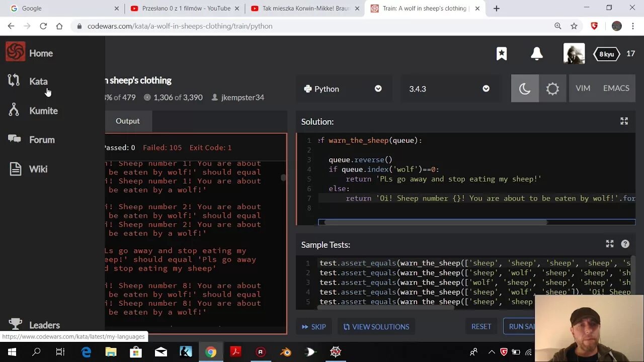The width and height of the screenshot is (644, 362).
Task: Open the red shield extension icon
Action: pyautogui.click(x=594, y=26)
